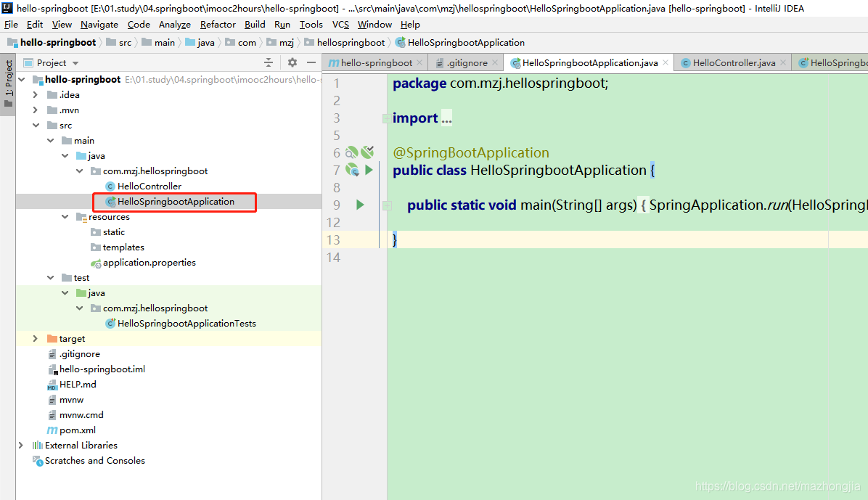The height and width of the screenshot is (500, 868).
Task: Click hello-springboot breadcrumb in navigation bar
Action: pyautogui.click(x=52, y=43)
